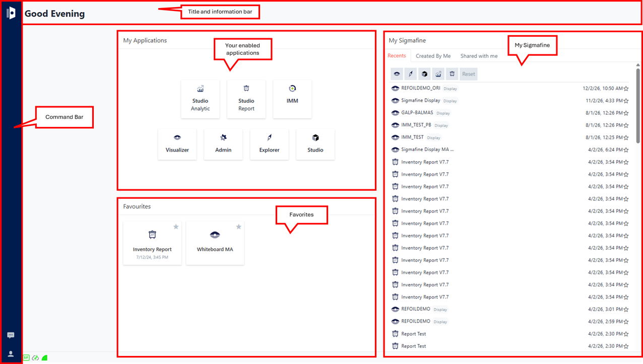This screenshot has width=643, height=364.
Task: Toggle the Visualizer eye filter in My Sigmafine
Action: pos(397,74)
